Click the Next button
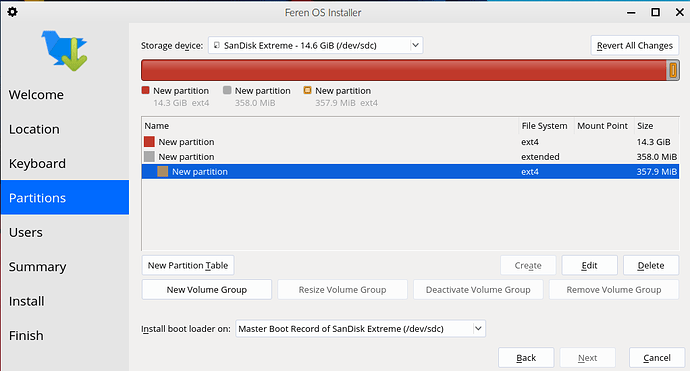The height and width of the screenshot is (371, 690). click(587, 358)
